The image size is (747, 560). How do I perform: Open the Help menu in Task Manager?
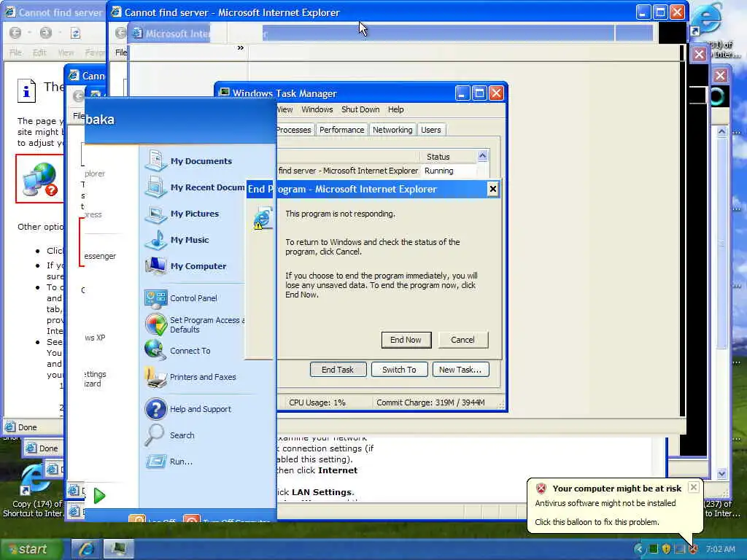point(396,109)
